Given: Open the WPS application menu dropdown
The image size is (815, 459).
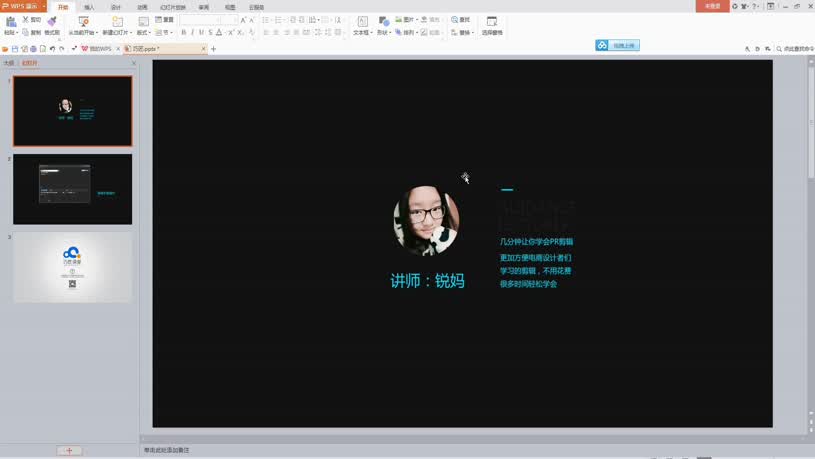Looking at the screenshot, I should (44, 6).
